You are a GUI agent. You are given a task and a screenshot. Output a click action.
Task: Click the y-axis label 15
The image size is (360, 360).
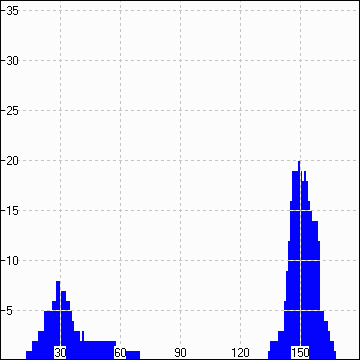[13, 211]
